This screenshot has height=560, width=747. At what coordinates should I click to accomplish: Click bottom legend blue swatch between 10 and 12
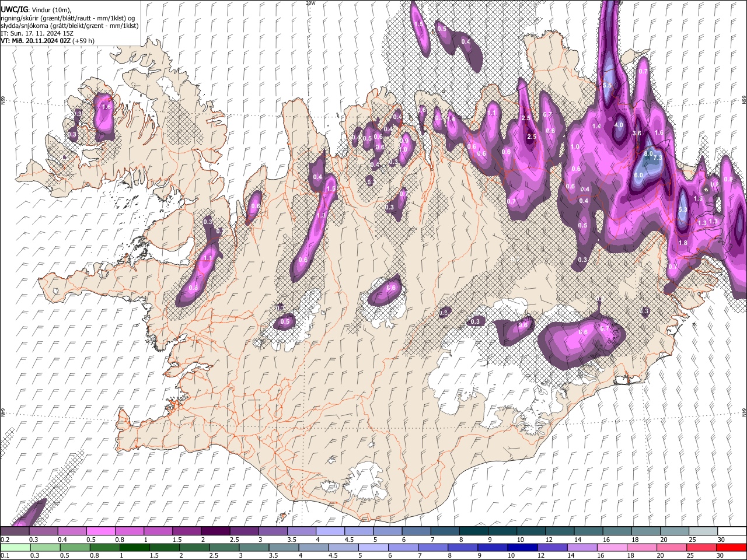pos(522,547)
